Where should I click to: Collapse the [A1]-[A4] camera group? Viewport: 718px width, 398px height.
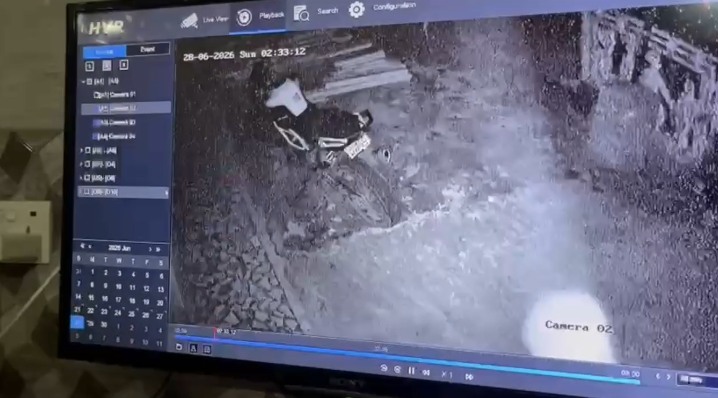pos(83,82)
